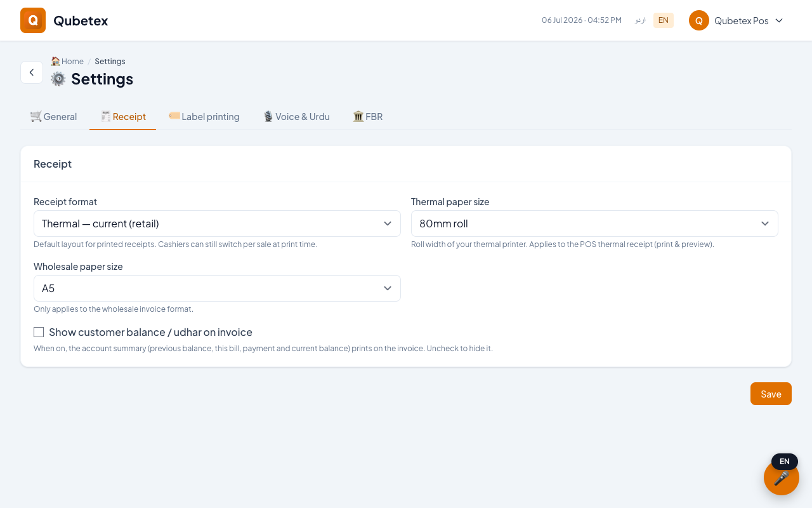Click the house icon in breadcrumb

[55, 62]
